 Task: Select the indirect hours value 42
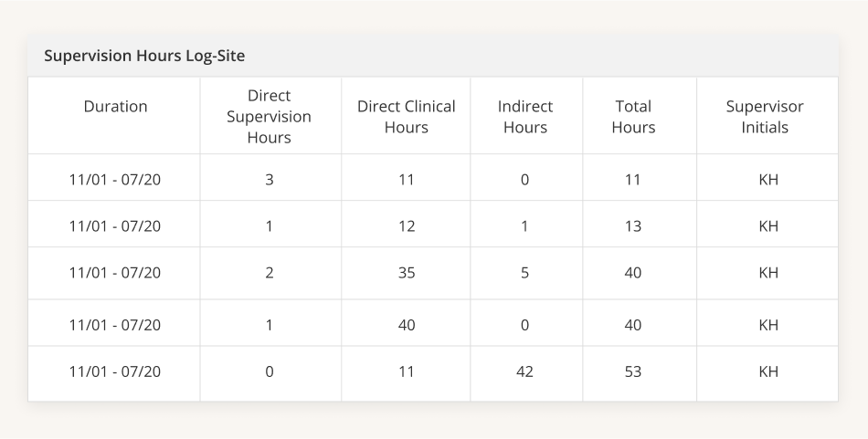point(524,371)
